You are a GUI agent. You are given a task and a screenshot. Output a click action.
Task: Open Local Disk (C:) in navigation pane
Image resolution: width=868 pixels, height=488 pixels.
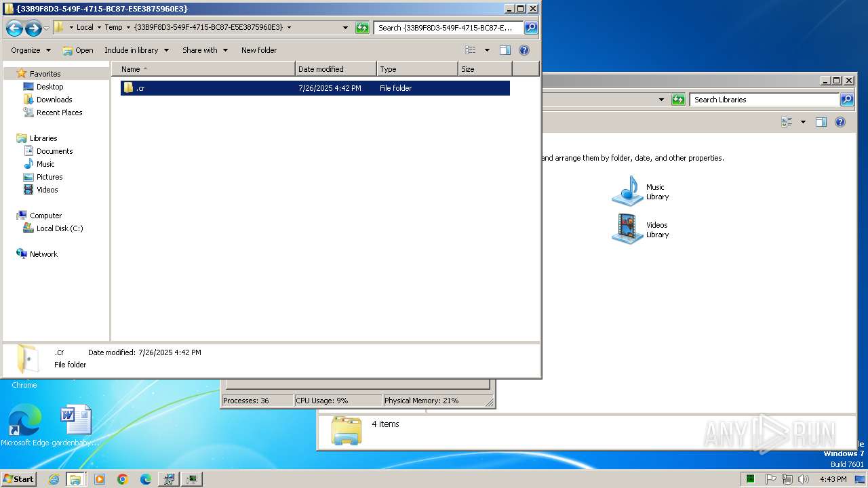point(60,228)
